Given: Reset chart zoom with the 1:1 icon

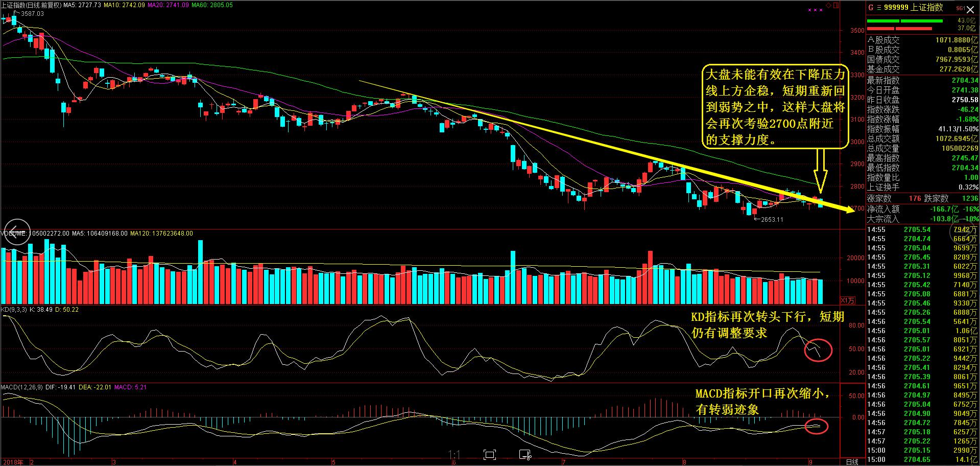Looking at the screenshot, I should pyautogui.click(x=454, y=455).
